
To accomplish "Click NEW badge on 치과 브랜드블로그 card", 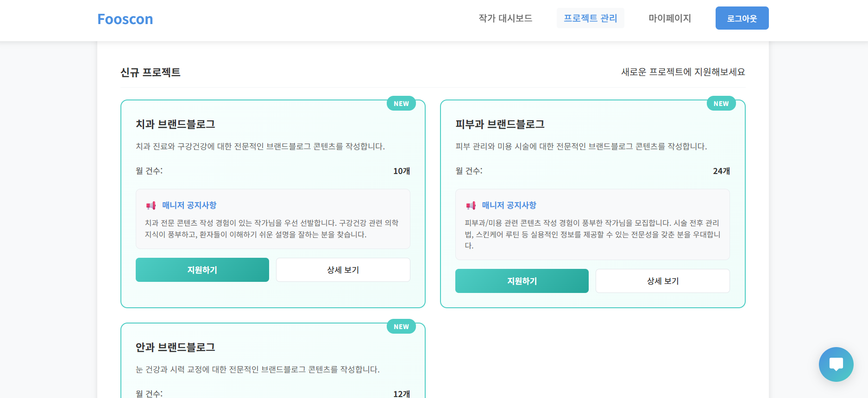I will click(401, 104).
